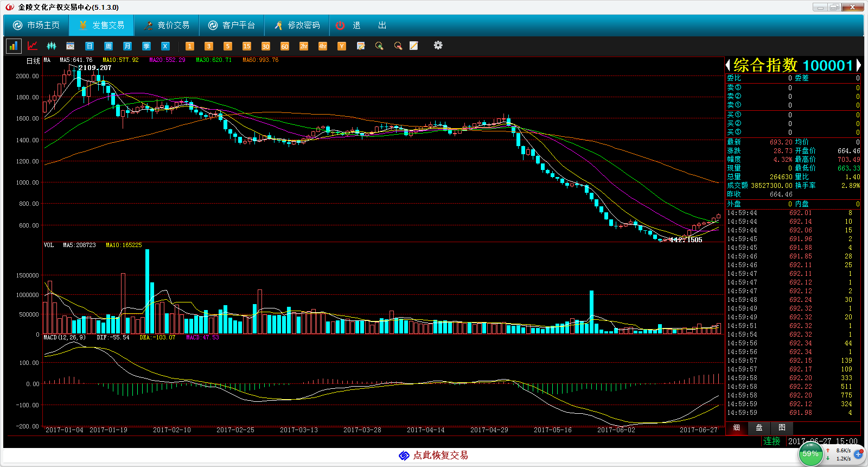Image resolution: width=868 pixels, height=467 pixels.
Task: Open the 竞价交易 tab
Action: [x=167, y=26]
